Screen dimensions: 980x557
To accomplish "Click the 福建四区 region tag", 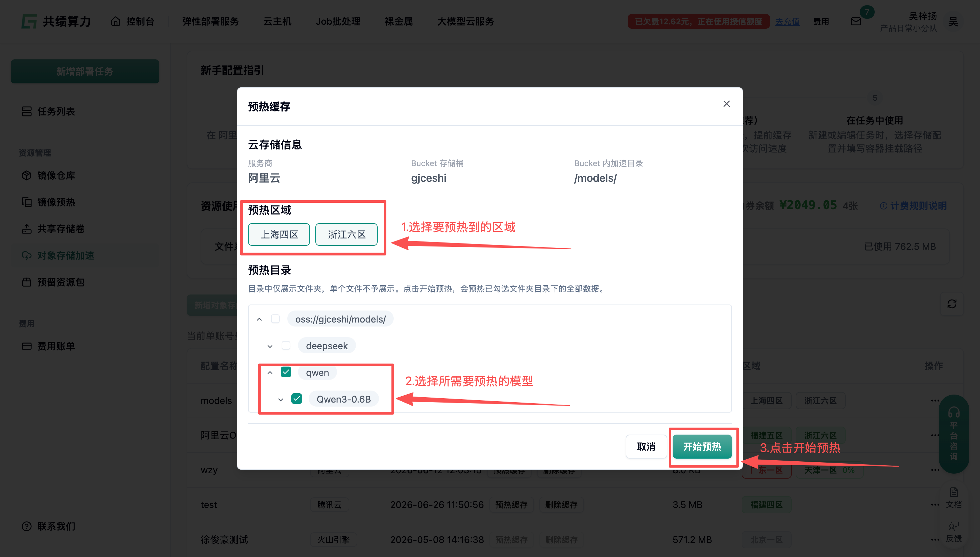I will click(766, 505).
